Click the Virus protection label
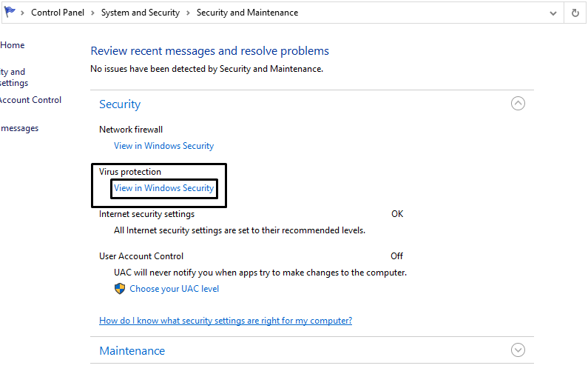This screenshot has height=374, width=588. pos(130,172)
